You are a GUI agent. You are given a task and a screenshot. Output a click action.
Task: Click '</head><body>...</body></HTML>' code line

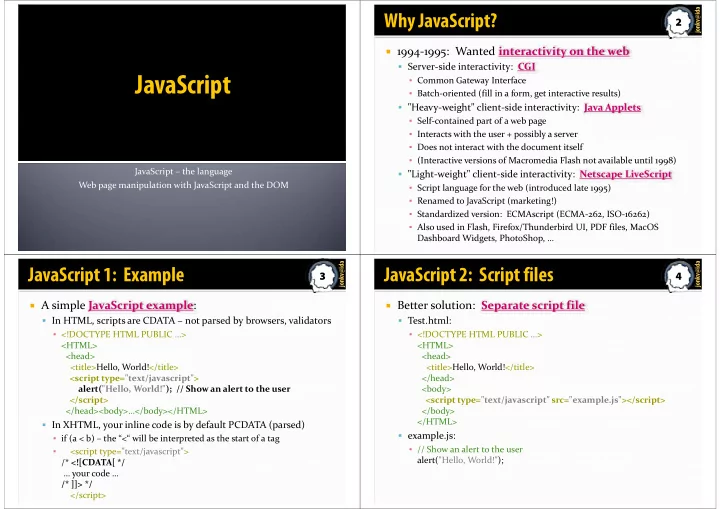136,411
